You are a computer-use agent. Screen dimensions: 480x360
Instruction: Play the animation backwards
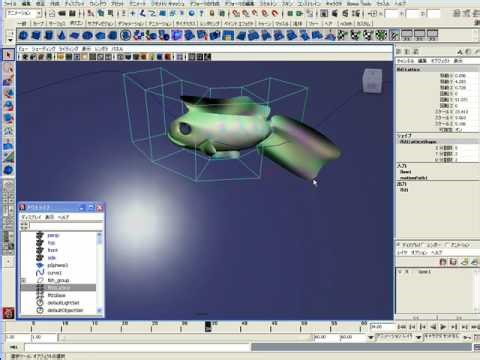pos(433,327)
